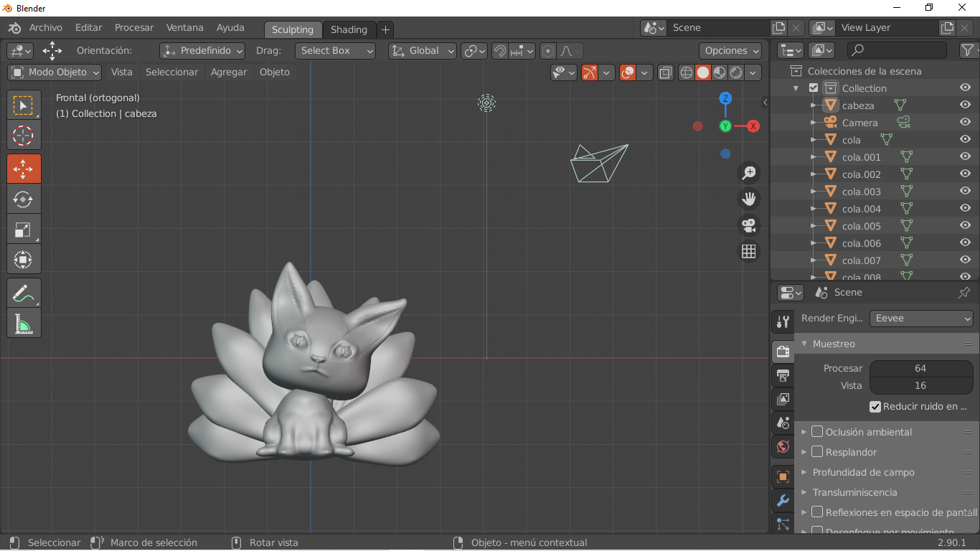This screenshot has width=980, height=551.
Task: Open the World properties tab
Action: pyautogui.click(x=783, y=448)
